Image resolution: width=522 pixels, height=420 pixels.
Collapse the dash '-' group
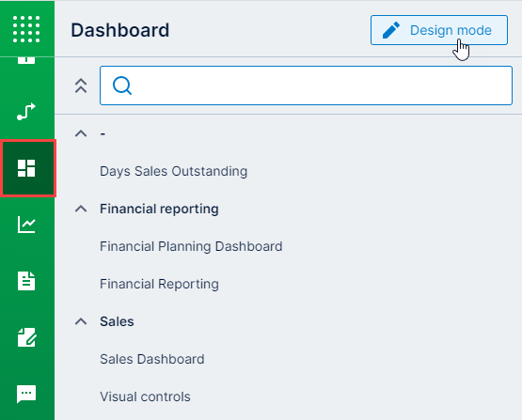(81, 133)
